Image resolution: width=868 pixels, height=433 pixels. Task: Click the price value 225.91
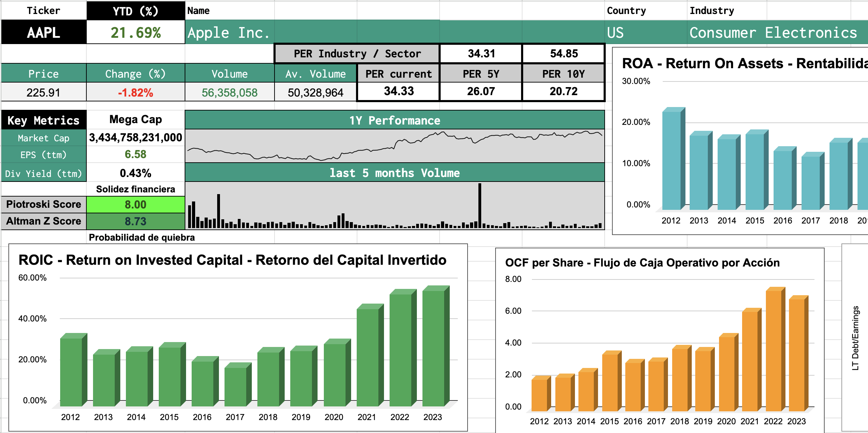pyautogui.click(x=44, y=92)
